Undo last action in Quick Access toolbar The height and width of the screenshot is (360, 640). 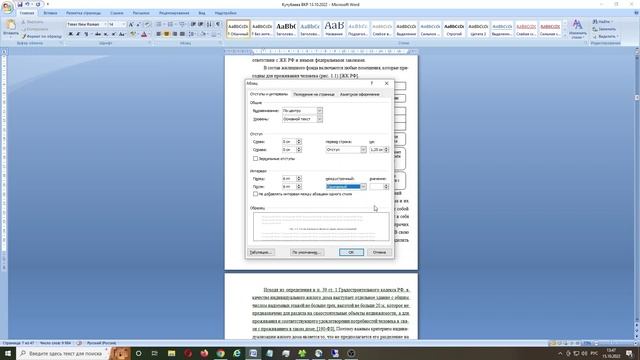[28, 4]
